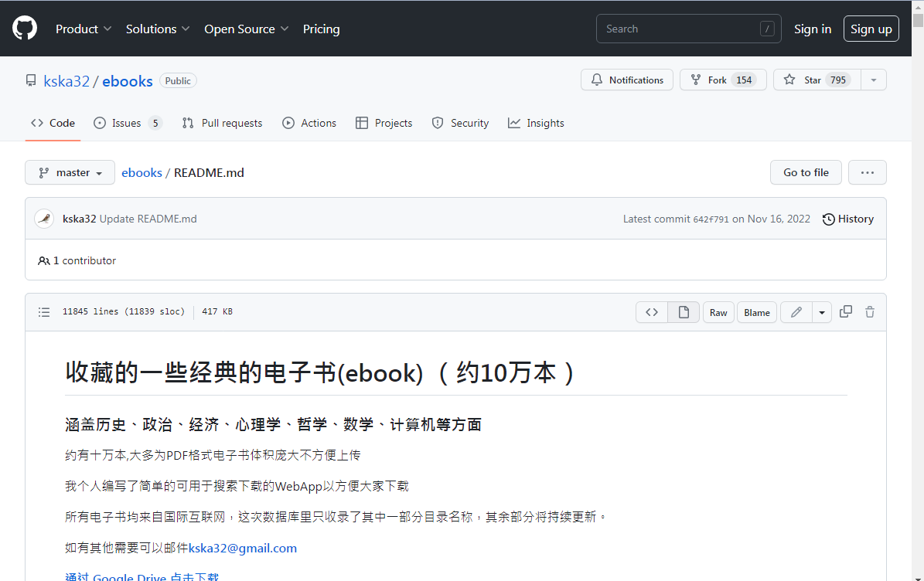Focus the GitHub search field

[x=689, y=29]
